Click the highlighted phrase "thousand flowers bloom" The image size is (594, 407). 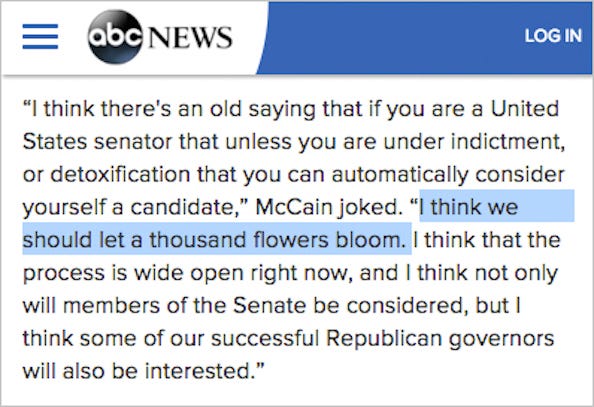point(277,240)
